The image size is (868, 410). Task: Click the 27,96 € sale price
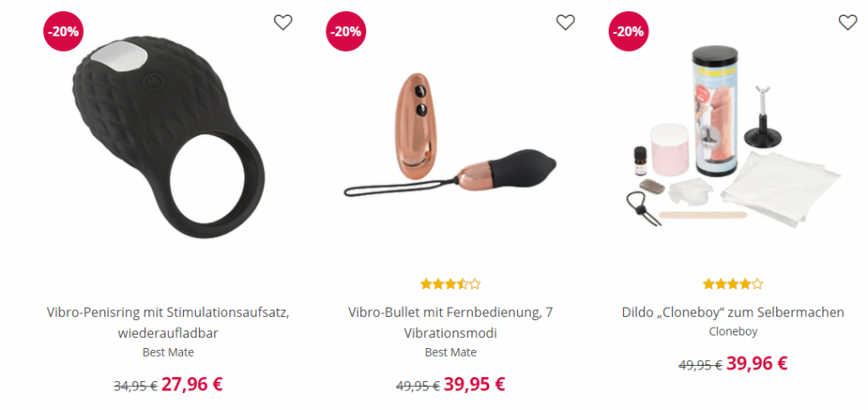pos(192,384)
